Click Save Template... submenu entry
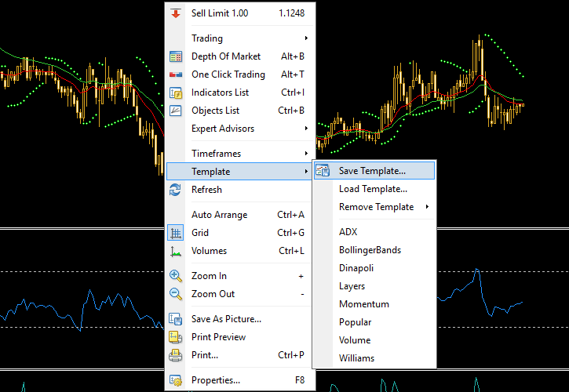This screenshot has width=569, height=392. (x=374, y=171)
